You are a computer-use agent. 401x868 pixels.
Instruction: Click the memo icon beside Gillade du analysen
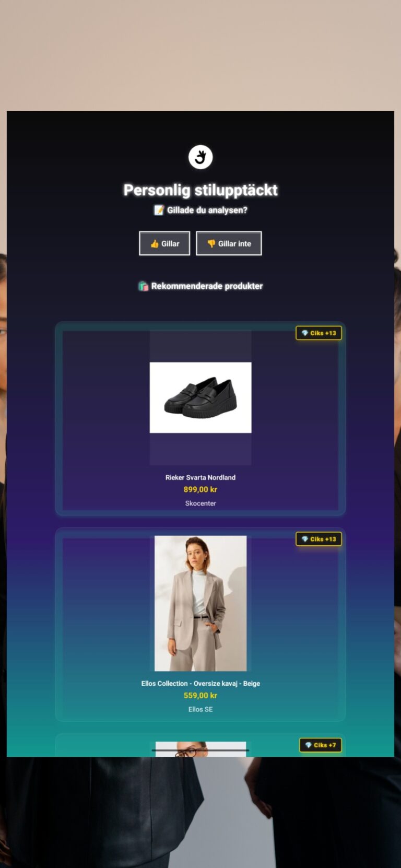(159, 210)
